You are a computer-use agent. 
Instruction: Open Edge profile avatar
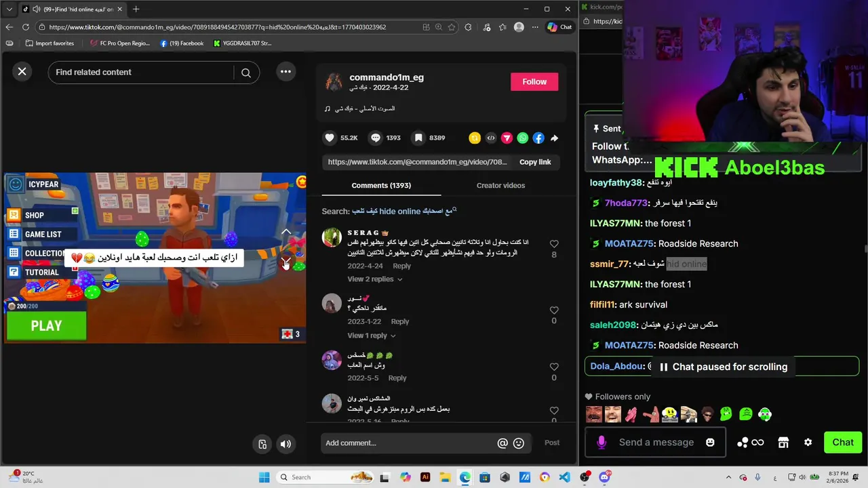[519, 27]
